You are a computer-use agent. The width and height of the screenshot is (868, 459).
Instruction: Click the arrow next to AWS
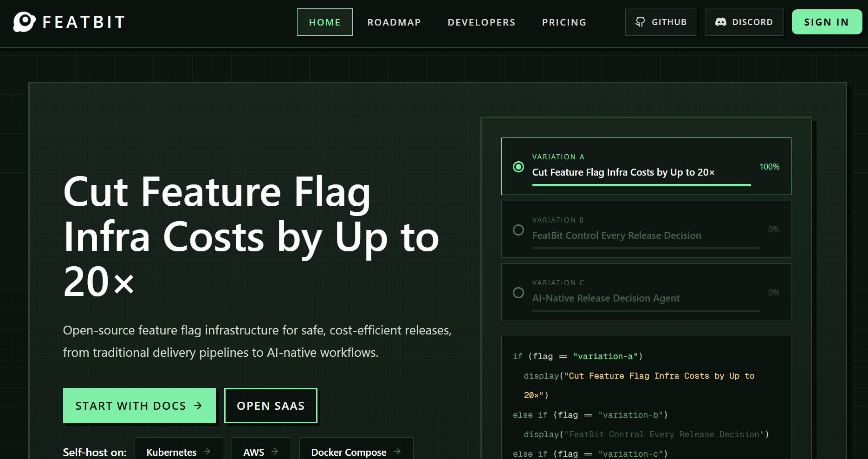(275, 451)
